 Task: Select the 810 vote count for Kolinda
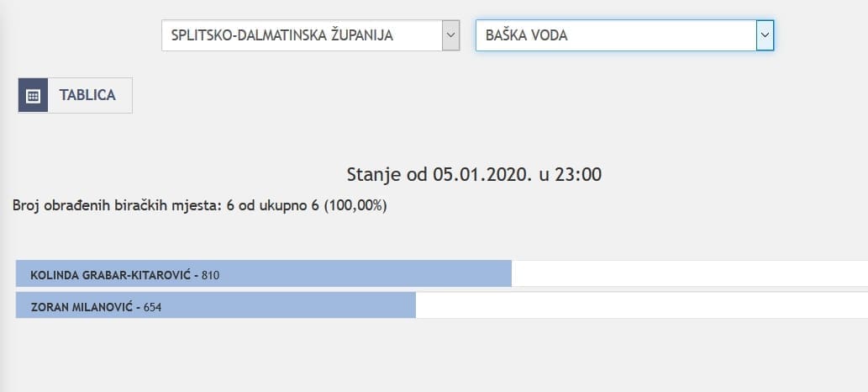pos(210,275)
